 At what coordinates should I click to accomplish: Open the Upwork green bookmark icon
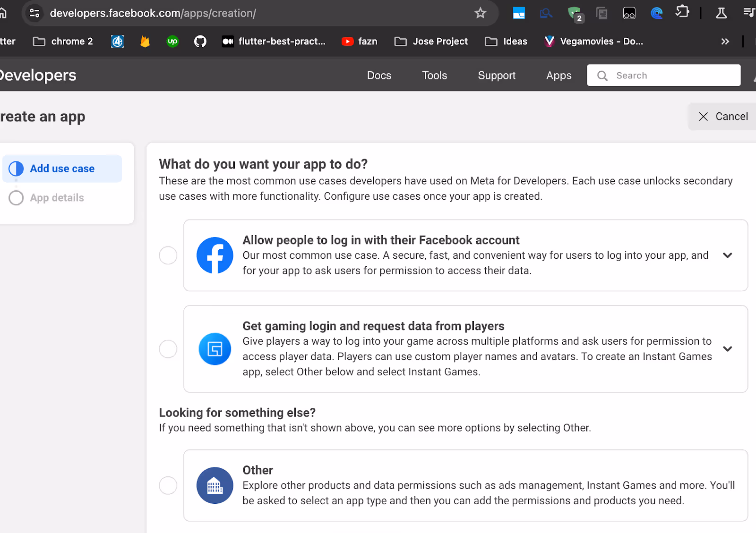tap(172, 42)
